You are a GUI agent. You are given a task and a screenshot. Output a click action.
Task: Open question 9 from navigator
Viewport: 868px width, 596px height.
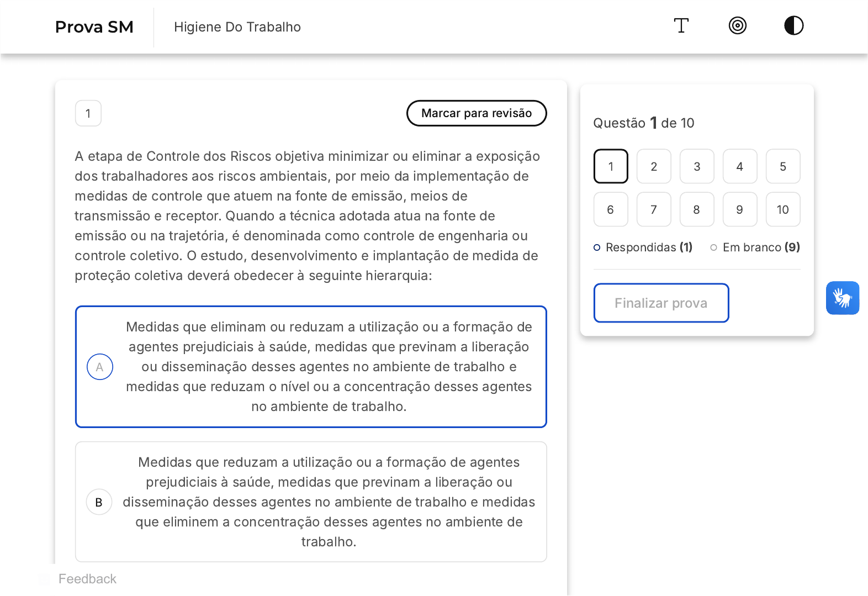740,209
